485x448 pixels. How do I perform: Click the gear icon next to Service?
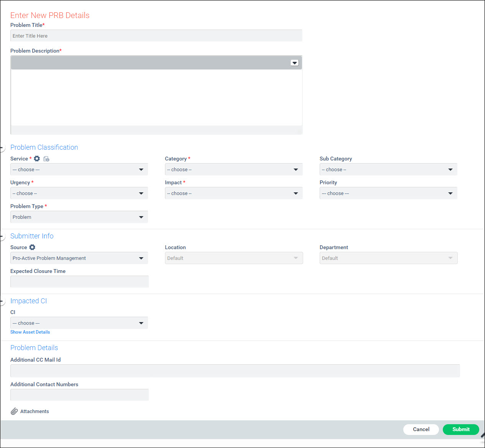click(37, 159)
